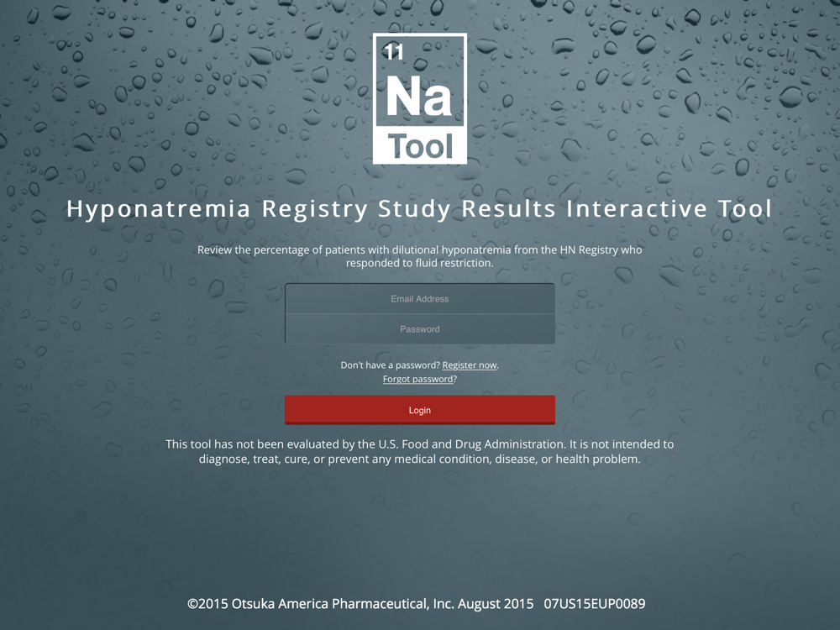Click the red Login button
This screenshot has width=840, height=630.
[419, 410]
